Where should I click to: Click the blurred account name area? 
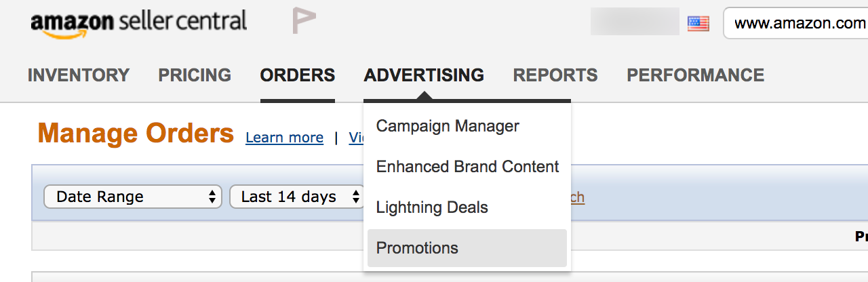[x=635, y=22]
